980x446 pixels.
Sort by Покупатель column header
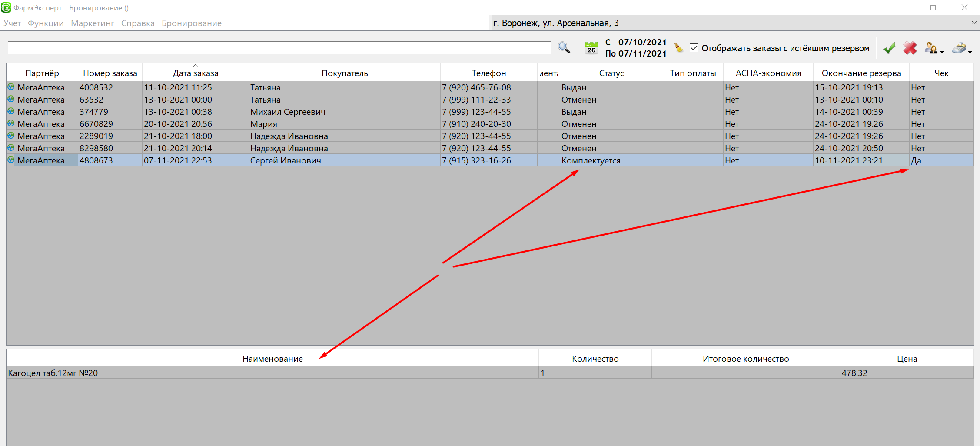coord(345,73)
